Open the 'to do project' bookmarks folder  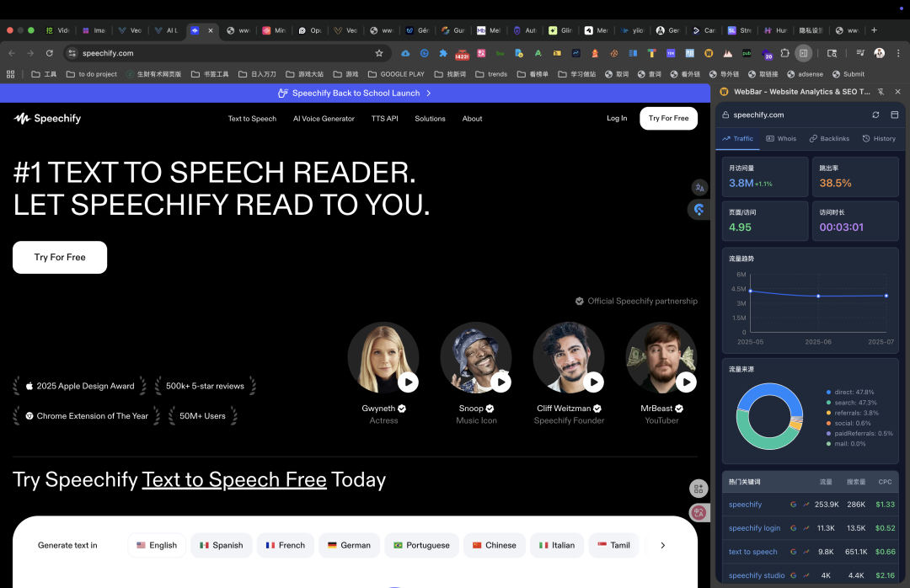pos(92,74)
